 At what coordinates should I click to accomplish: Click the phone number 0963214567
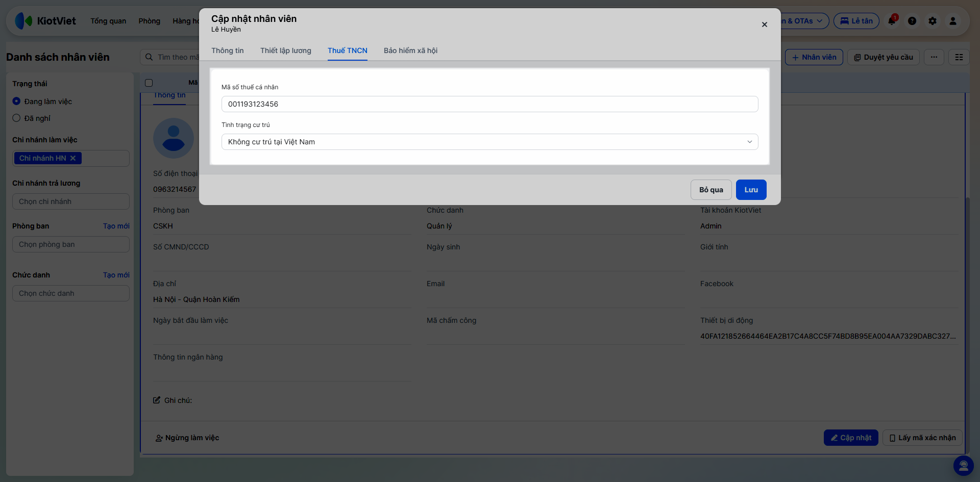[175, 189]
